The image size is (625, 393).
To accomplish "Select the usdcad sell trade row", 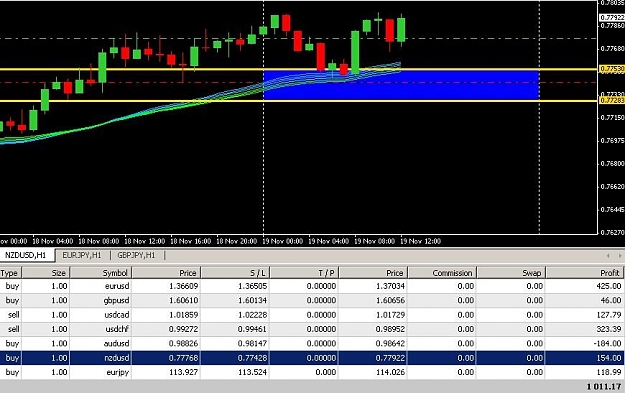I will 312,314.
